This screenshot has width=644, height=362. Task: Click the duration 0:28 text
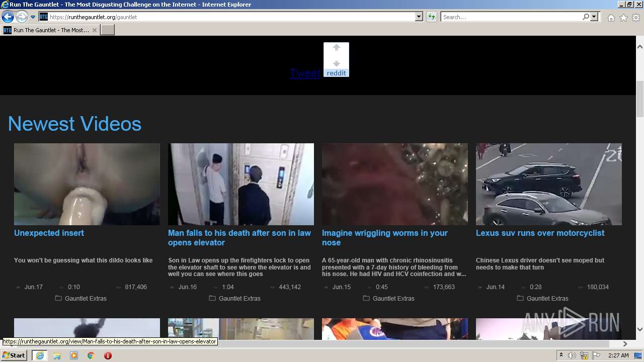click(536, 287)
